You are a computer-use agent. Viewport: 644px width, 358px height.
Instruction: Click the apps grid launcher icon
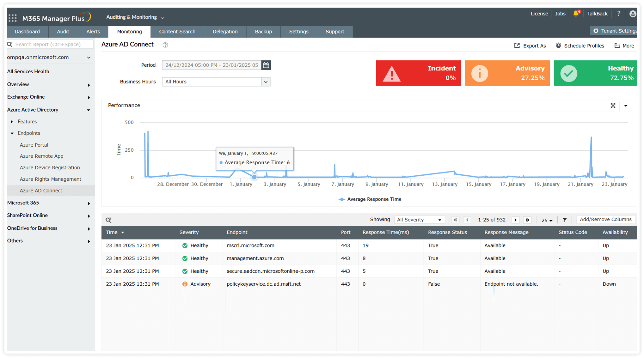(x=13, y=17)
